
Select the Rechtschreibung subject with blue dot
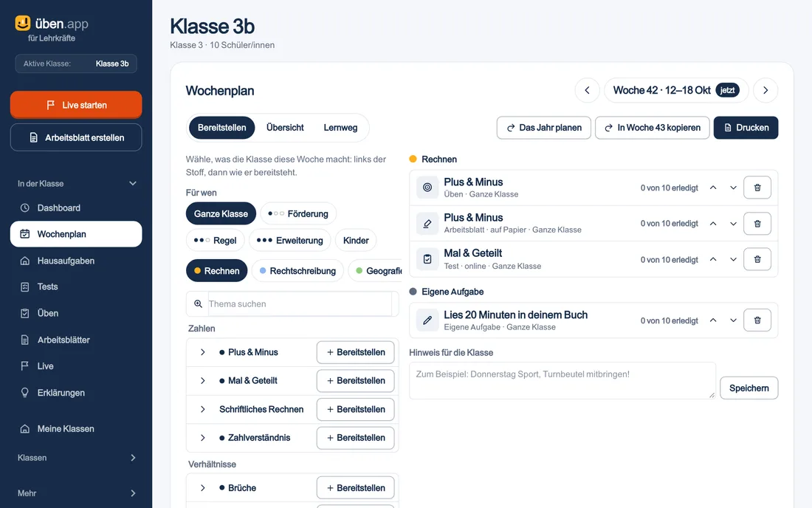tap(297, 271)
